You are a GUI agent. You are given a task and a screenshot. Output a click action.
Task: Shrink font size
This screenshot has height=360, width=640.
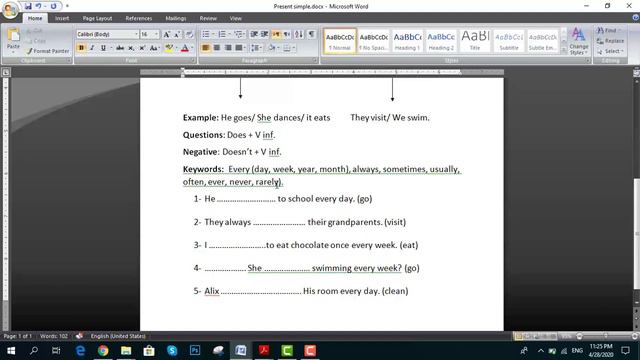click(177, 35)
